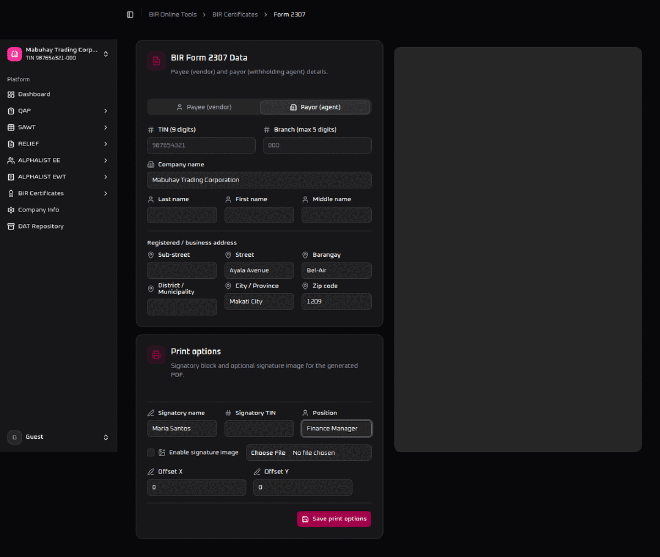Click the Position field with Finance Manager
The height and width of the screenshot is (557, 660).
(x=336, y=429)
